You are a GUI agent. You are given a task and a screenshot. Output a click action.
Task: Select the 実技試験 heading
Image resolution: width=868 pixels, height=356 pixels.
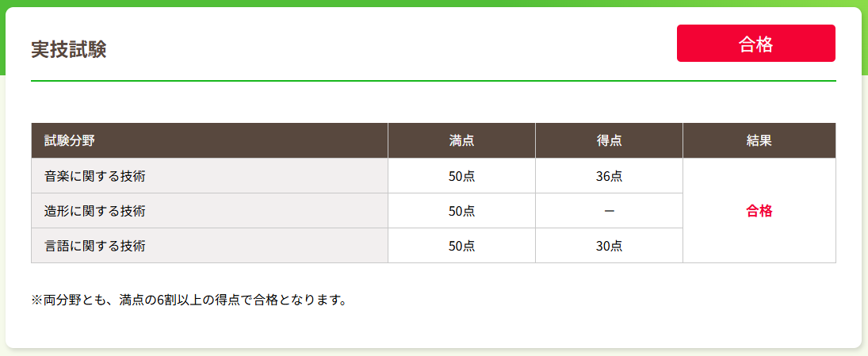pyautogui.click(x=69, y=50)
